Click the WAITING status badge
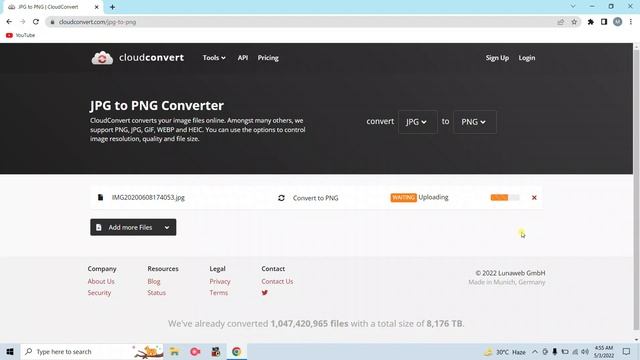Viewport: 640px width, 360px height. (x=403, y=198)
